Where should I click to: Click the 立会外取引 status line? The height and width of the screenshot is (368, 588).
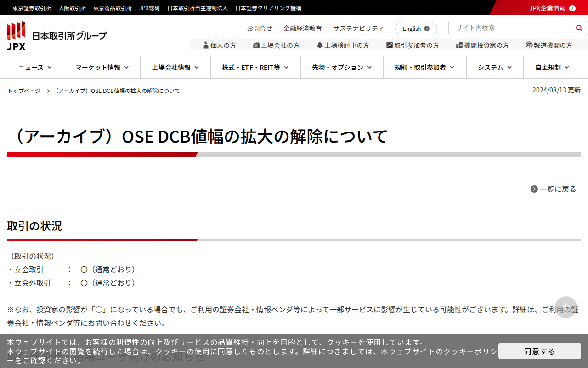click(73, 283)
